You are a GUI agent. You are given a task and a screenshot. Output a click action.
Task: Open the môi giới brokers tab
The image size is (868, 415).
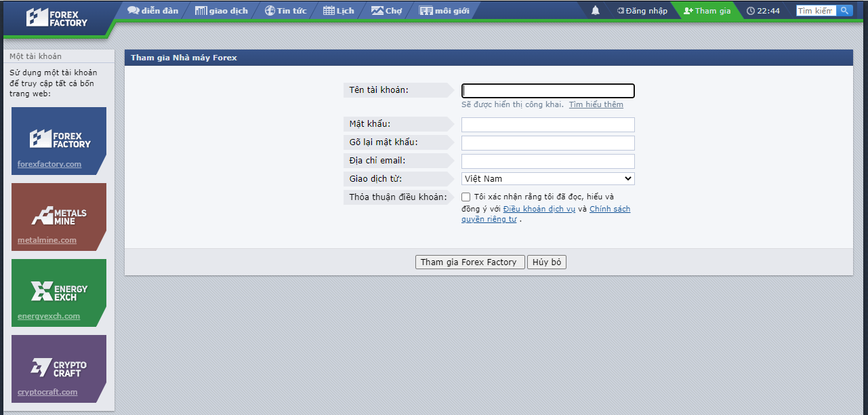pyautogui.click(x=445, y=11)
